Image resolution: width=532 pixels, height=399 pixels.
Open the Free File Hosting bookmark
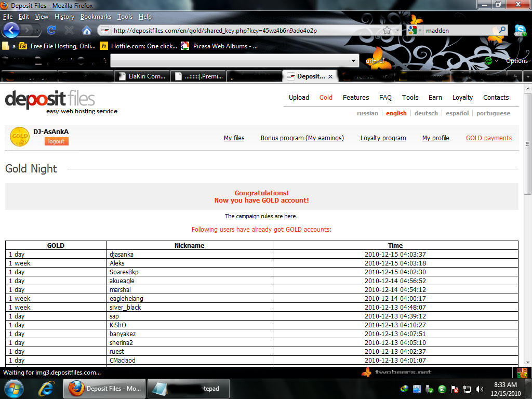[57, 46]
